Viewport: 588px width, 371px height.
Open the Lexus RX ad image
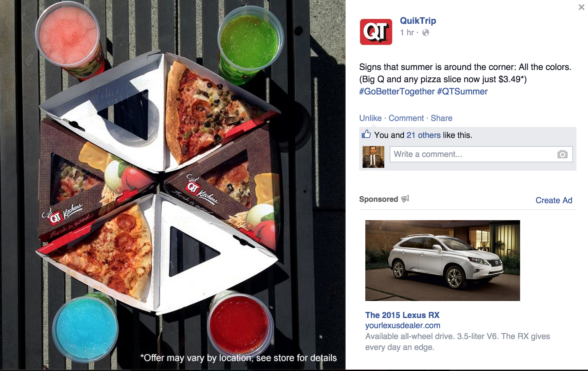click(442, 261)
